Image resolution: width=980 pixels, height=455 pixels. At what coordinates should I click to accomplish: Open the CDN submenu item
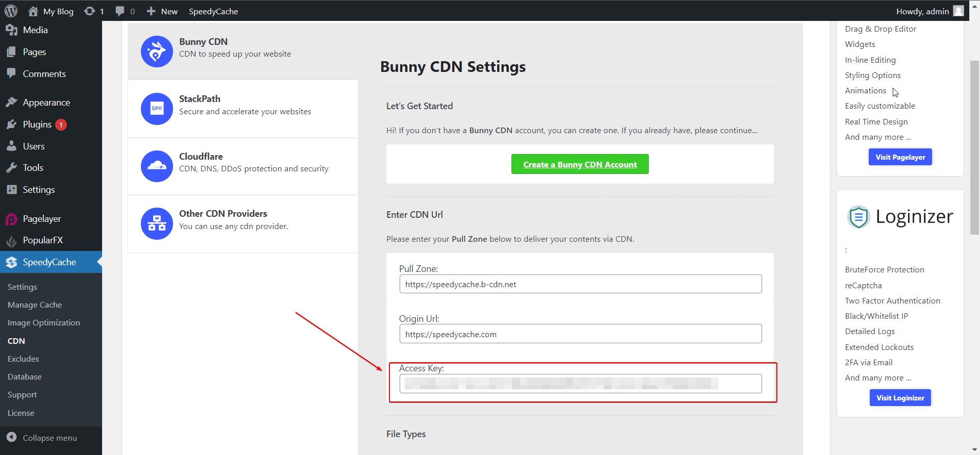16,341
